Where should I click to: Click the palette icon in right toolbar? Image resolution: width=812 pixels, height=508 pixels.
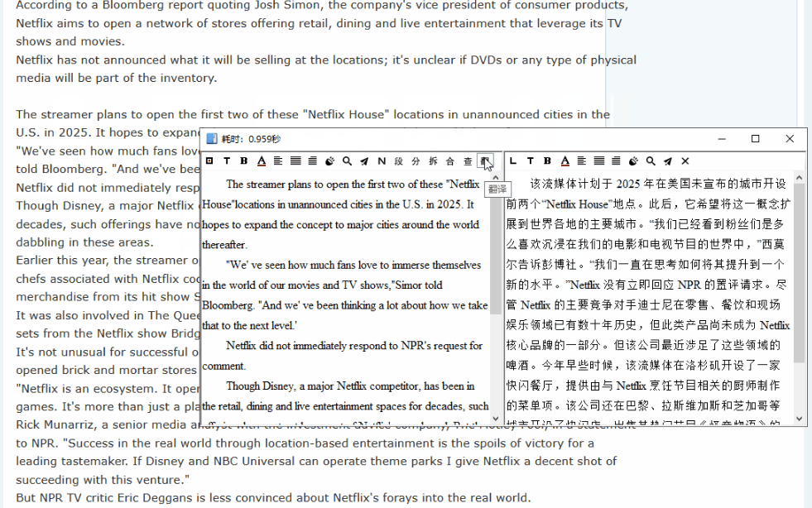tap(634, 161)
